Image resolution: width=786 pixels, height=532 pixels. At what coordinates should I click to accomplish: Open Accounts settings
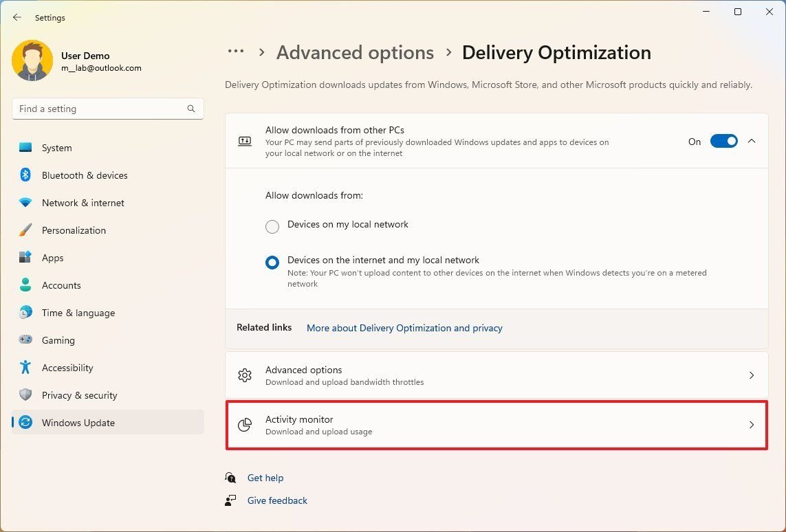[108, 285]
